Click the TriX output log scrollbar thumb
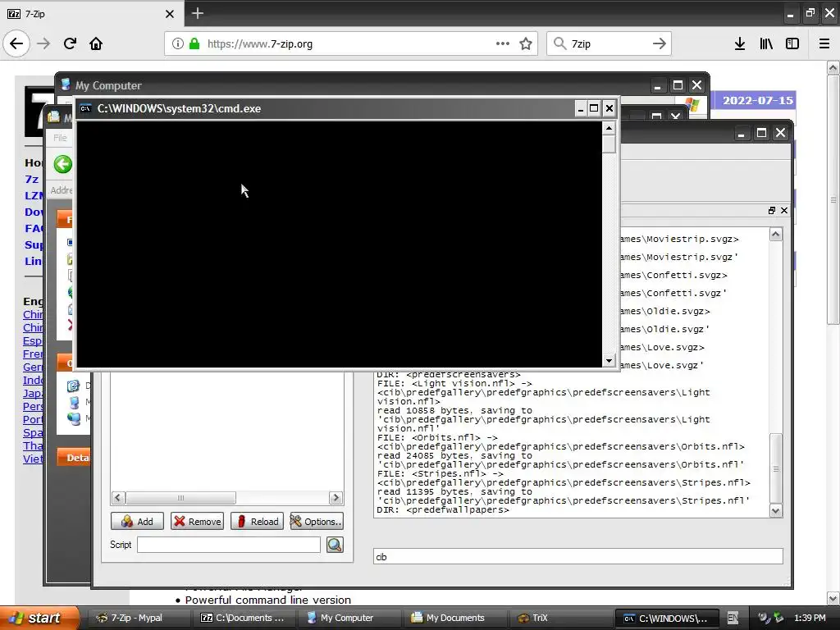 coord(776,468)
